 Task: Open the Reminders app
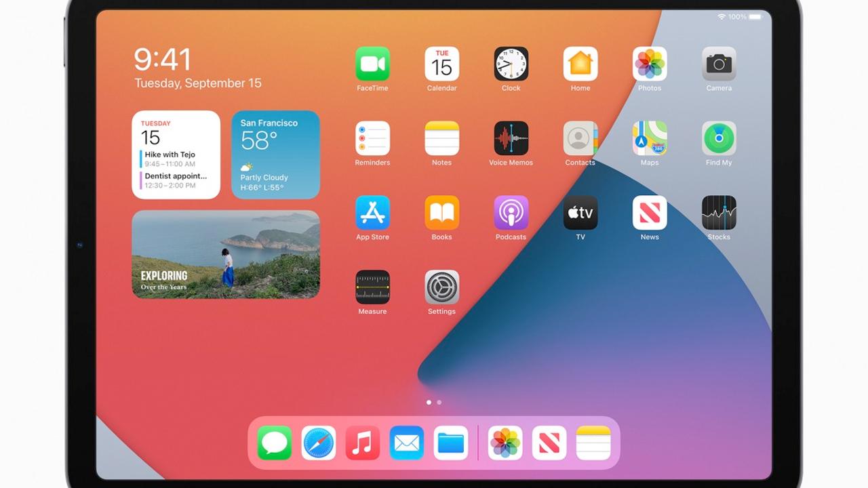tap(372, 138)
